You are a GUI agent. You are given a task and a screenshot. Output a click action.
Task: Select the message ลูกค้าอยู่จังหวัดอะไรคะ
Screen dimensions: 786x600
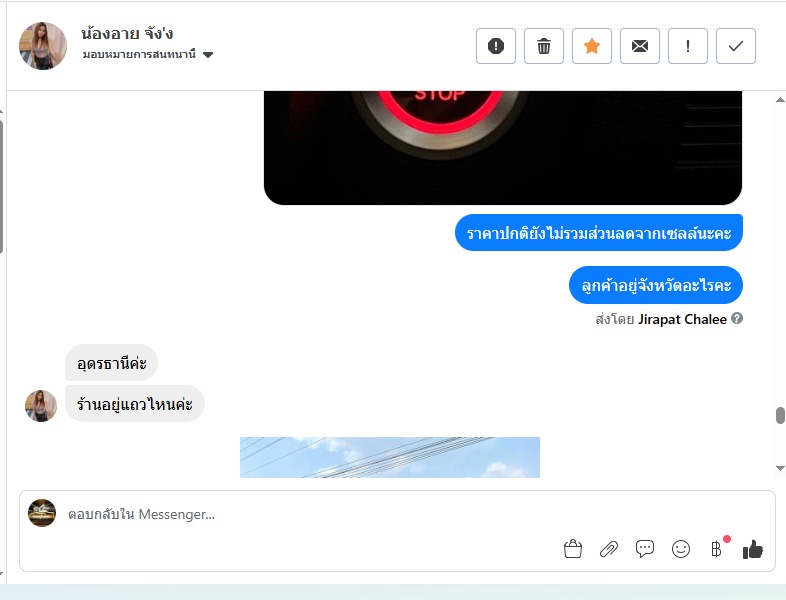click(656, 285)
